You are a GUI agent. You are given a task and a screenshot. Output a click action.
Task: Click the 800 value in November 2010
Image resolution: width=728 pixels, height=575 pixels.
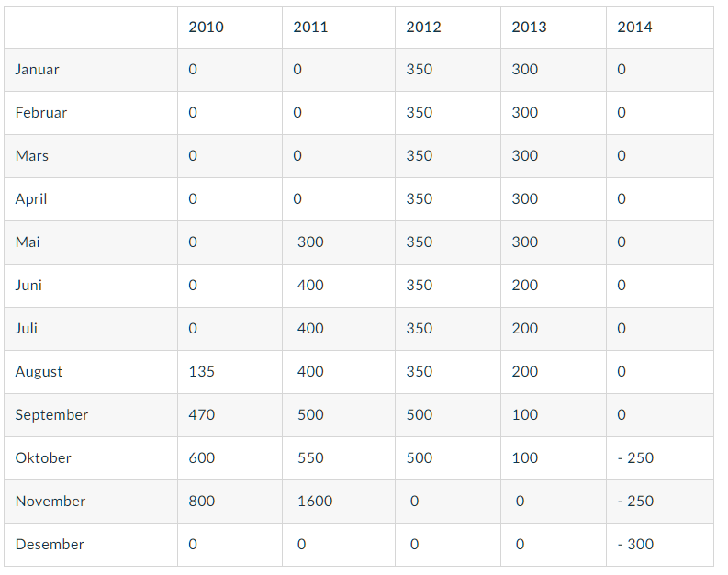[201, 502]
